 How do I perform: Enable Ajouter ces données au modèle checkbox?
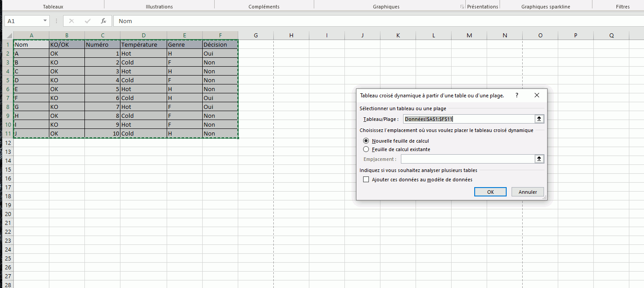point(366,180)
